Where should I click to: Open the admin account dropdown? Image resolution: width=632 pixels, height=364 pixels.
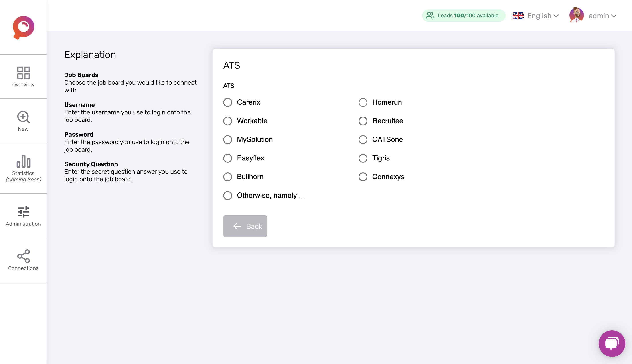coord(603,16)
